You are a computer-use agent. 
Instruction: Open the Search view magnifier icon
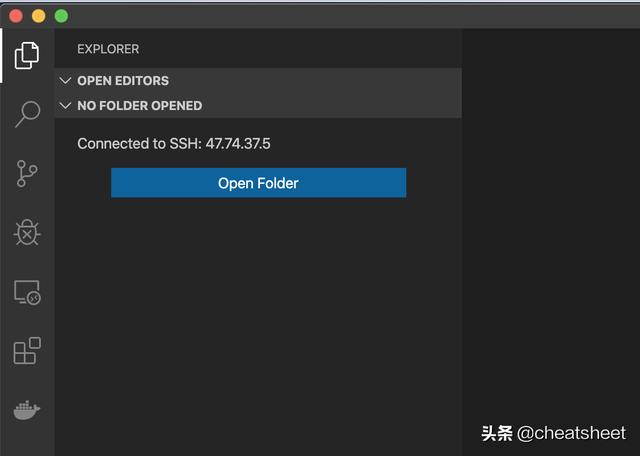(x=27, y=114)
